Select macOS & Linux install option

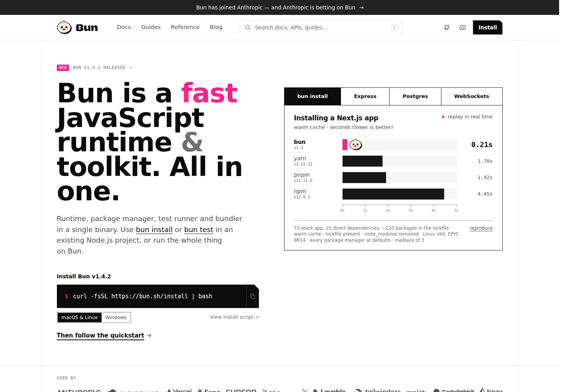(80, 318)
